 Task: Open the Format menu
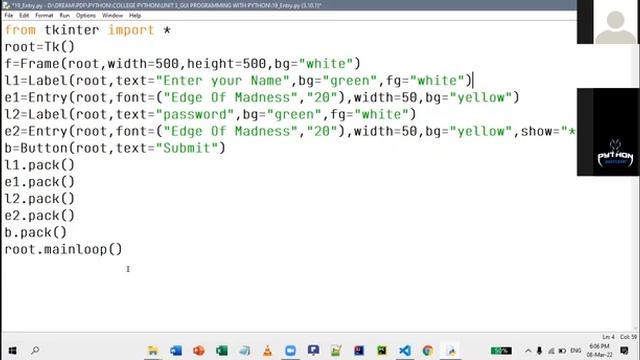44,16
